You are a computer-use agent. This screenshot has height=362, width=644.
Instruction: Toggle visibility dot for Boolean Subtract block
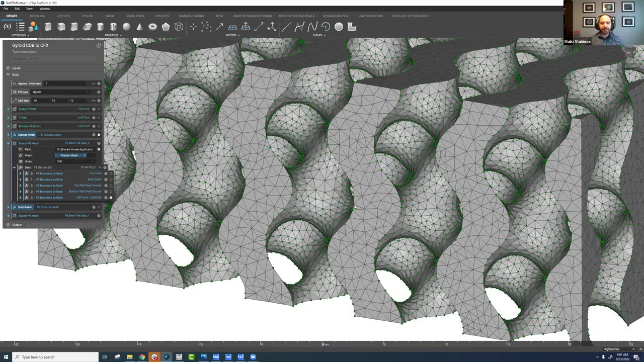pyautogui.click(x=99, y=126)
